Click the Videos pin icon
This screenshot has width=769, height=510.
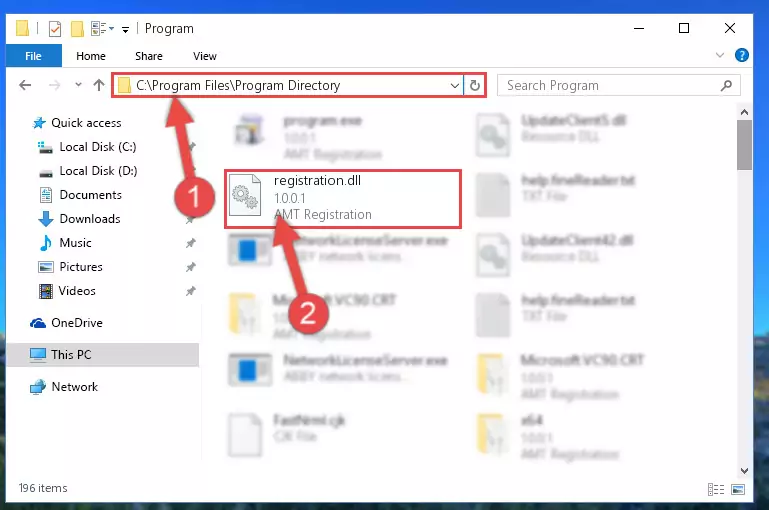190,291
